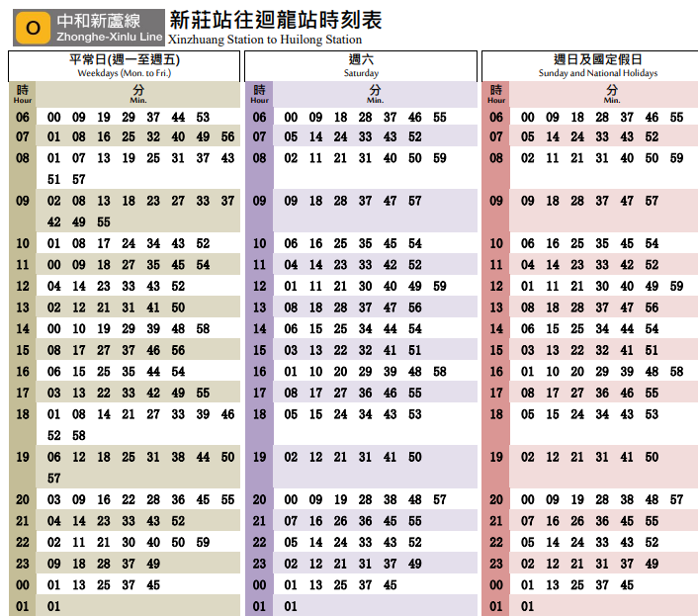Select hour 01 in the weekday table

click(23, 606)
